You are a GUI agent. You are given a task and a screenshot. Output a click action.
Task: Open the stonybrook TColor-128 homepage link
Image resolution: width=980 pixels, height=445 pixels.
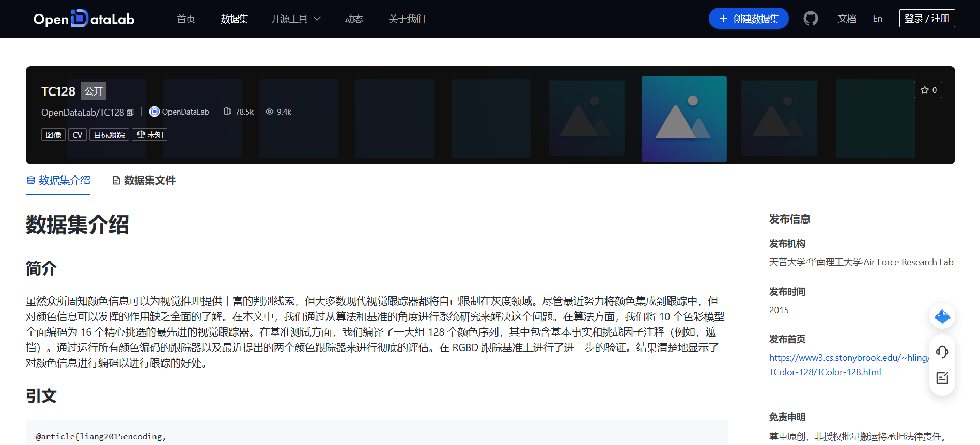tap(849, 365)
